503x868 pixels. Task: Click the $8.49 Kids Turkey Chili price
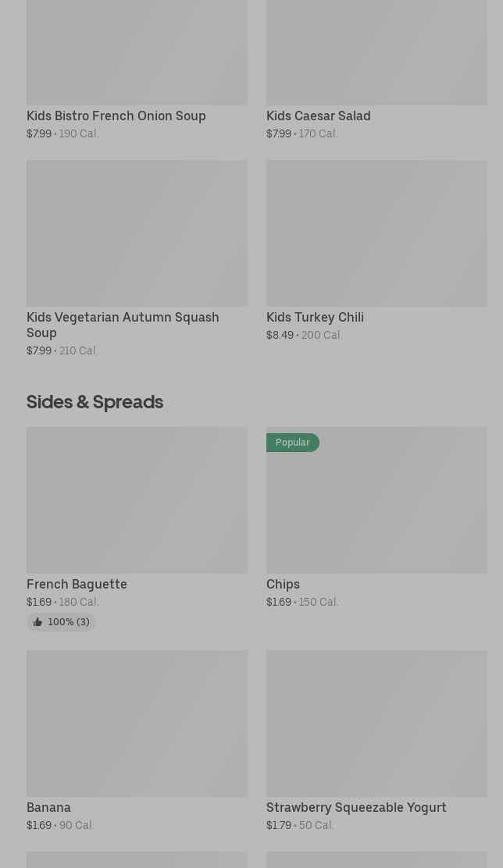coord(280,335)
